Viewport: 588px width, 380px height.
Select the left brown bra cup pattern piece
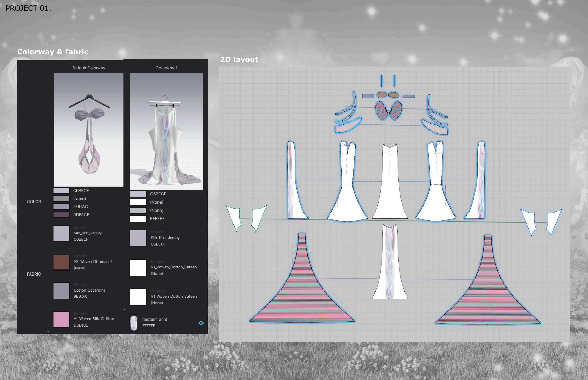[382, 95]
